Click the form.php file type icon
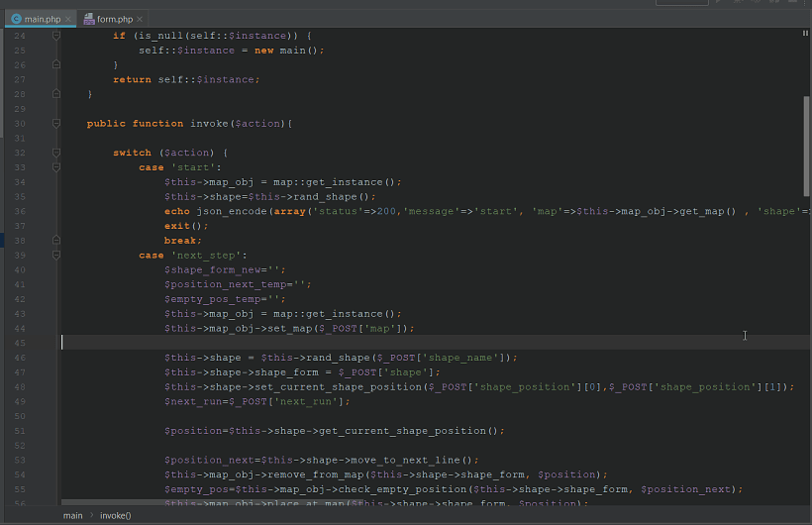 coord(89,19)
